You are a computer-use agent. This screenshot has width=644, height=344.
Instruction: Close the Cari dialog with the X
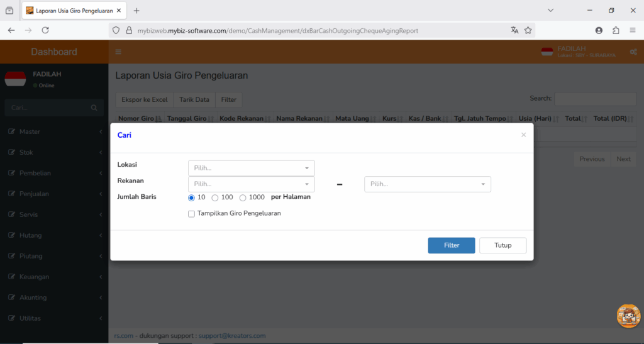pos(523,135)
